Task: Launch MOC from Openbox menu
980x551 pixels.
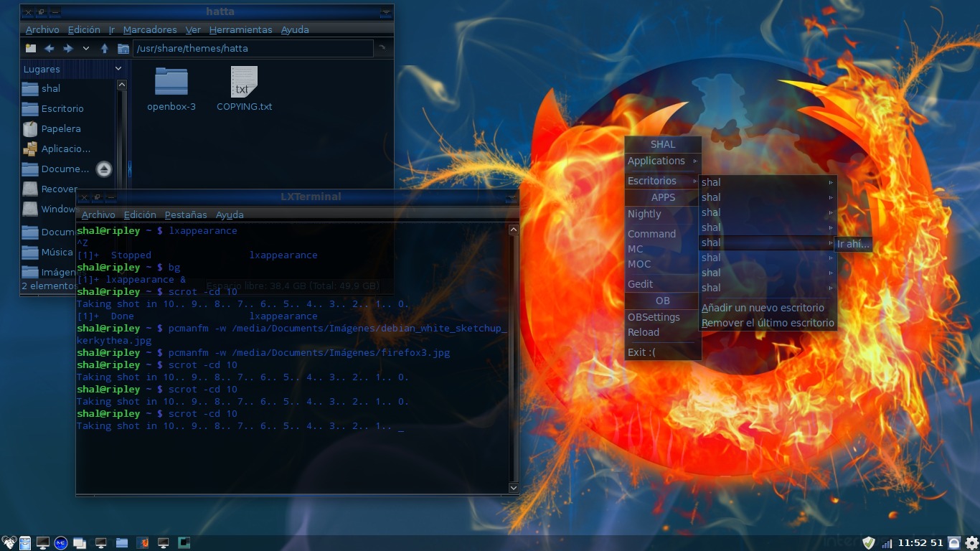Action: click(663, 264)
